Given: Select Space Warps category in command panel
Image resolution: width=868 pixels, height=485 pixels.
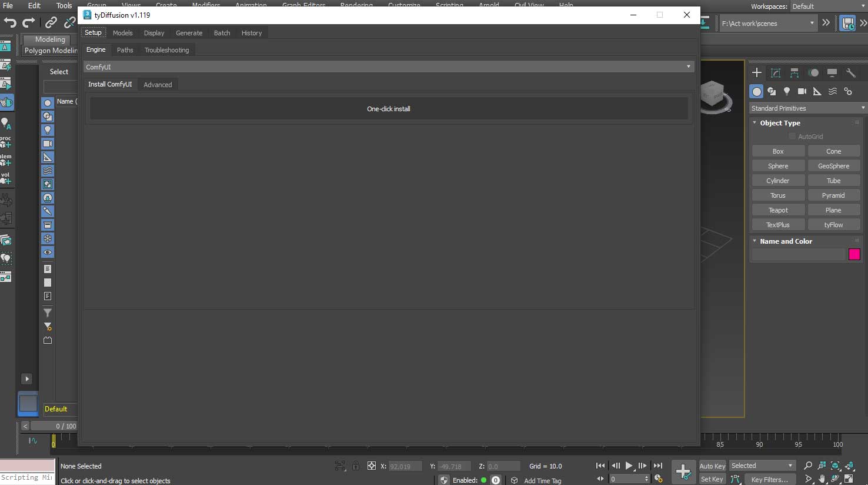Looking at the screenshot, I should pyautogui.click(x=833, y=91).
